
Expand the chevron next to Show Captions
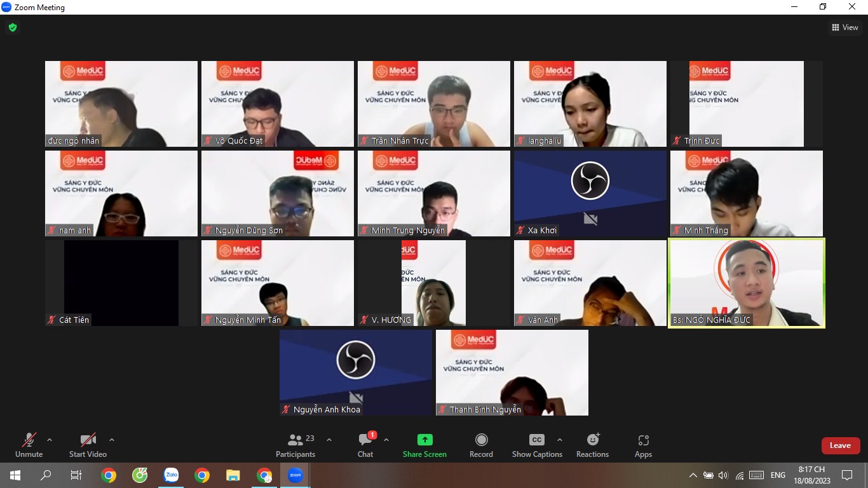tap(560, 440)
